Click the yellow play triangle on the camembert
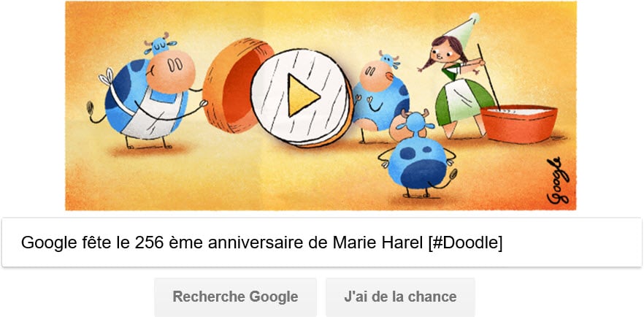 click(302, 95)
